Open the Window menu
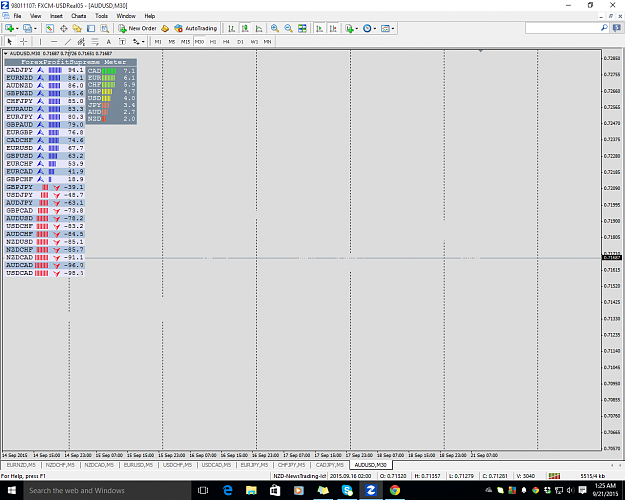 coord(126,16)
